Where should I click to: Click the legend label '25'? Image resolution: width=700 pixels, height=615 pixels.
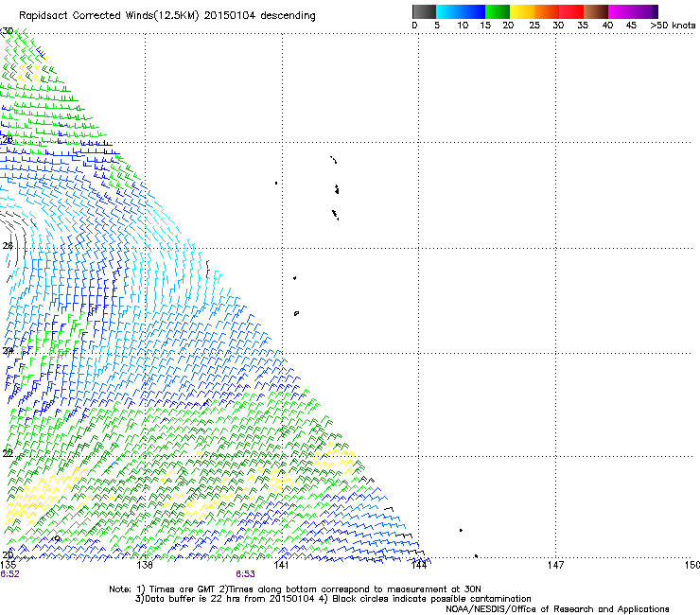coord(534,26)
